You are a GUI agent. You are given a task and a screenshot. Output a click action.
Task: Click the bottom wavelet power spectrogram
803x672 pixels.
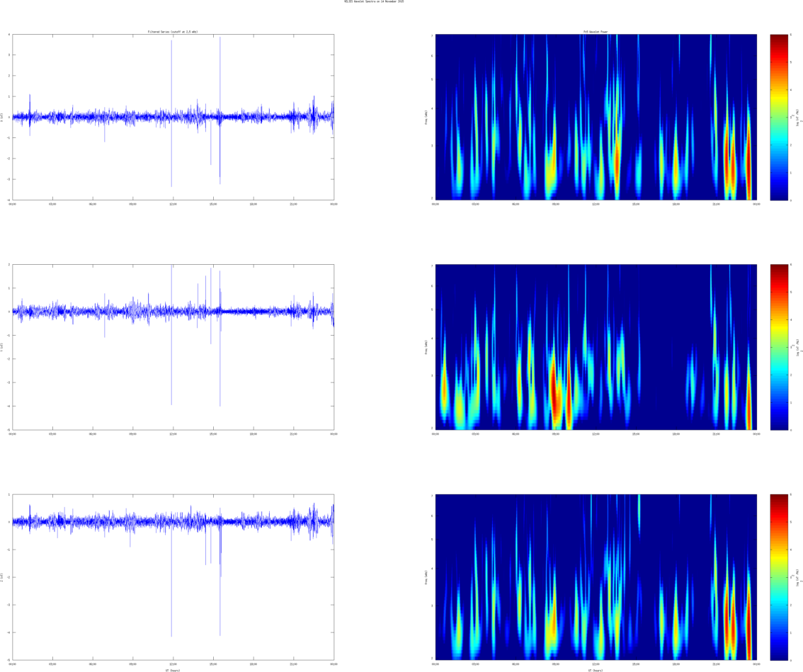click(x=596, y=577)
